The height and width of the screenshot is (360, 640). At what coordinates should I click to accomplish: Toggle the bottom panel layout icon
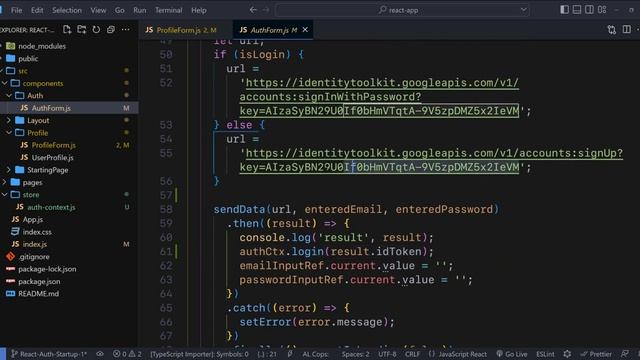pyautogui.click(x=577, y=9)
